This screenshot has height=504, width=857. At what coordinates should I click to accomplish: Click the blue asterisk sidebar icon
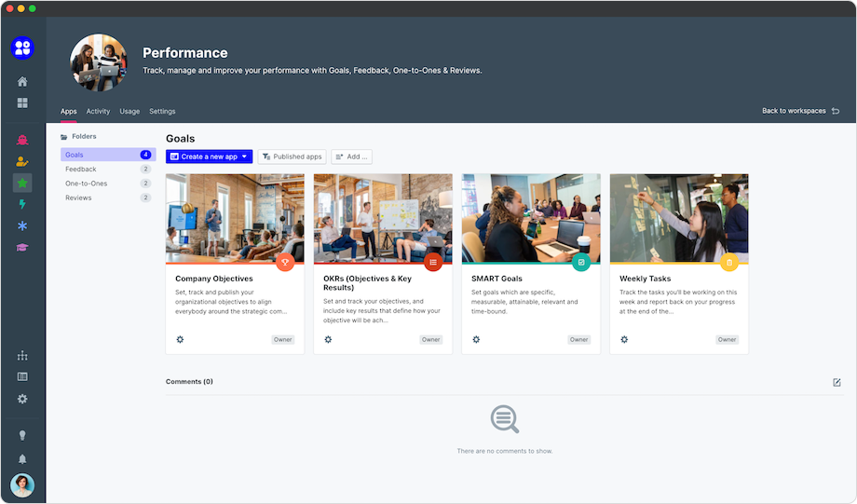coord(22,226)
